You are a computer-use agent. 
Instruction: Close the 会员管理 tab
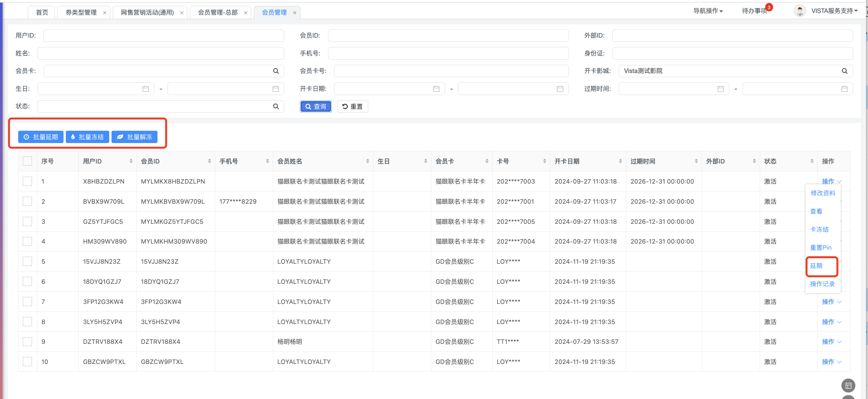[x=295, y=13]
